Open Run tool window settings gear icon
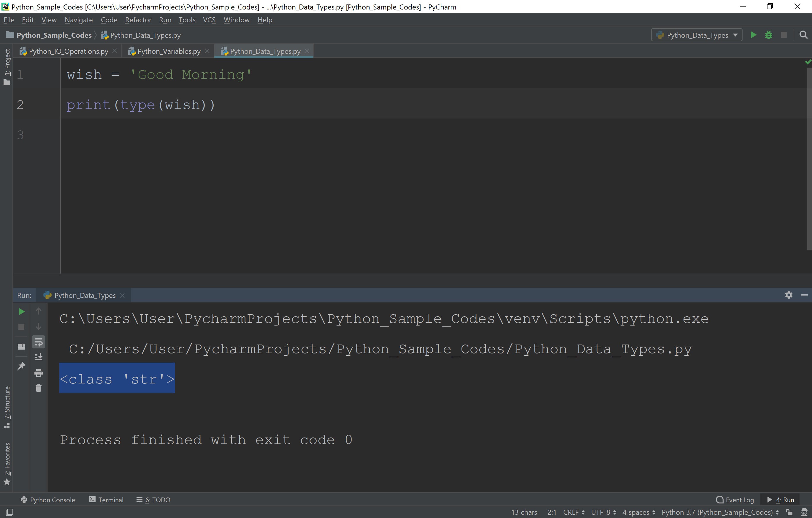This screenshot has width=812, height=518. 789,295
